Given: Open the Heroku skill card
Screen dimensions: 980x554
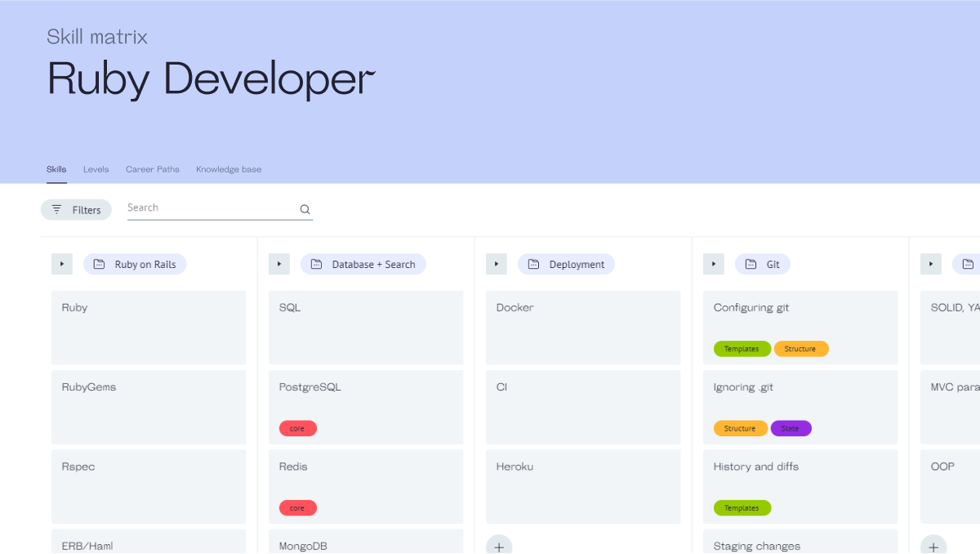Looking at the screenshot, I should point(583,486).
